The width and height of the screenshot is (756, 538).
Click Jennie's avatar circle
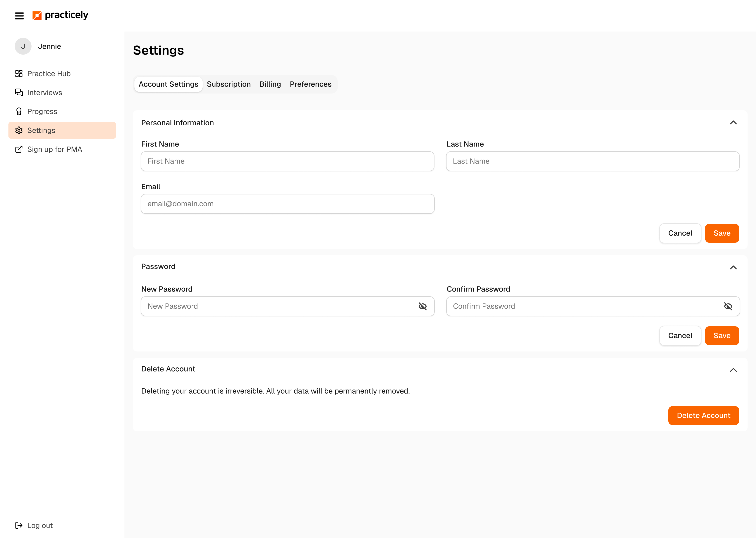point(23,46)
